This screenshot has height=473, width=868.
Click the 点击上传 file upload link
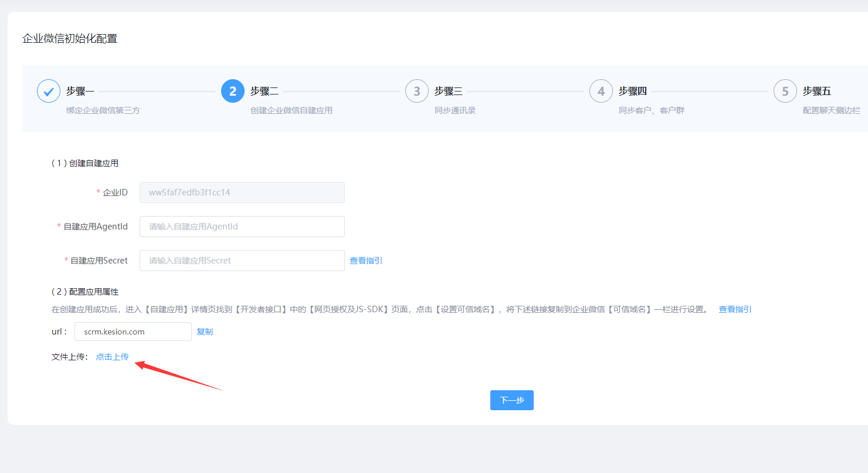tap(112, 357)
